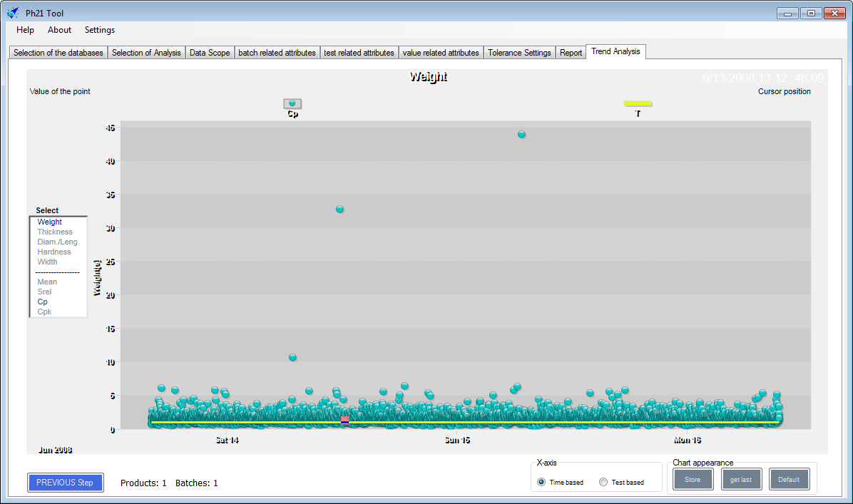Click the Cp legend marker icon
The image size is (853, 504).
coord(292,103)
